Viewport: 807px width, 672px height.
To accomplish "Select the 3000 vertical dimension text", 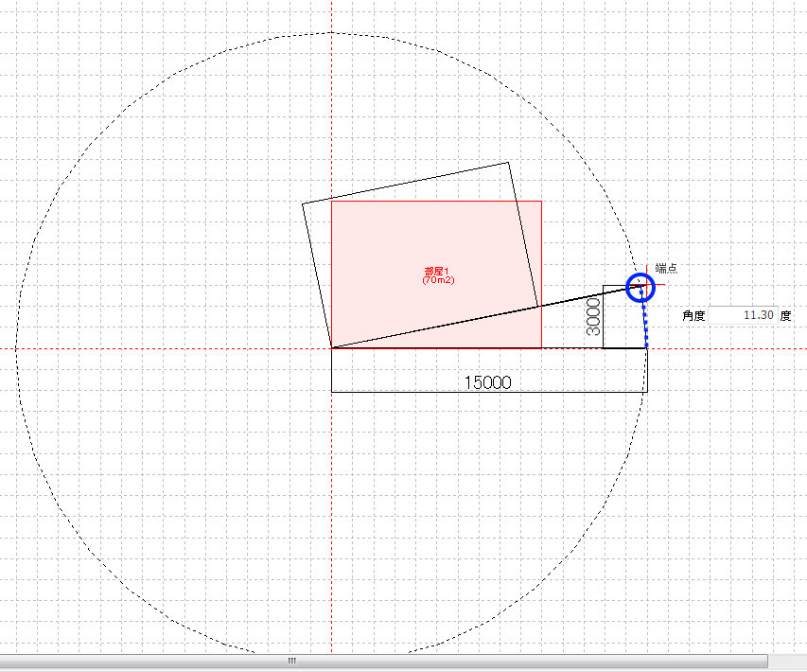I will coord(593,318).
